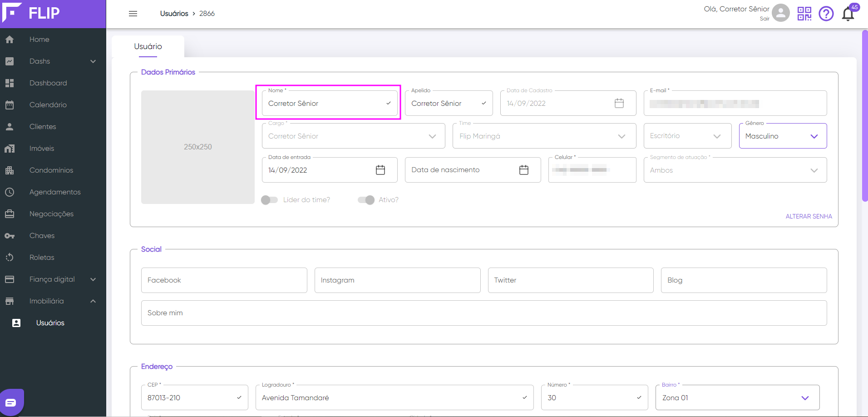Click the Negociações briefcase icon

(x=10, y=214)
